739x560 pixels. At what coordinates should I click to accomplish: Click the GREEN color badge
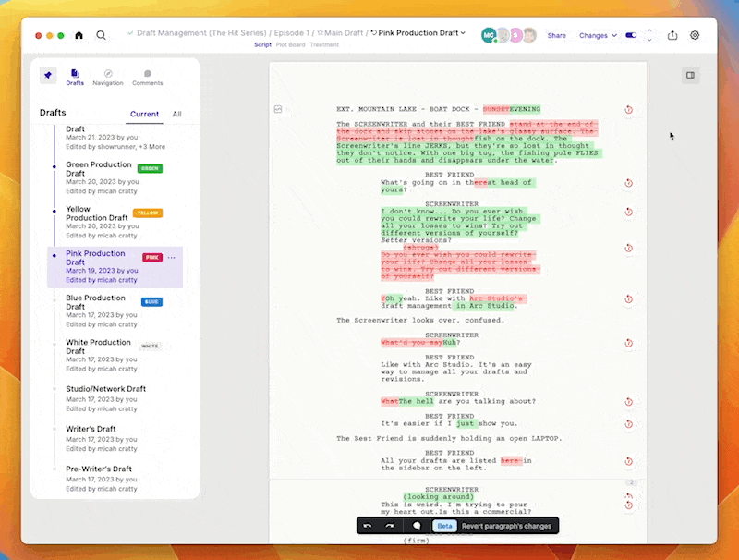(x=150, y=168)
